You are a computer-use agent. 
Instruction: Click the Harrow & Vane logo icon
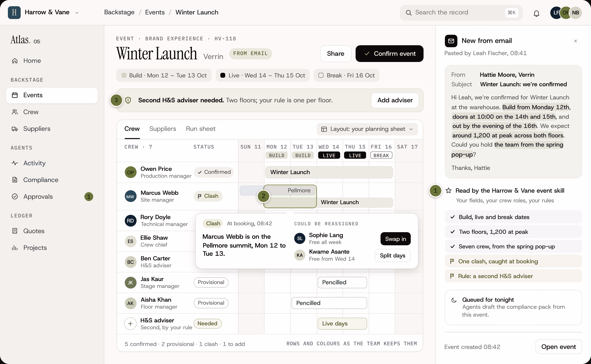[x=14, y=12]
